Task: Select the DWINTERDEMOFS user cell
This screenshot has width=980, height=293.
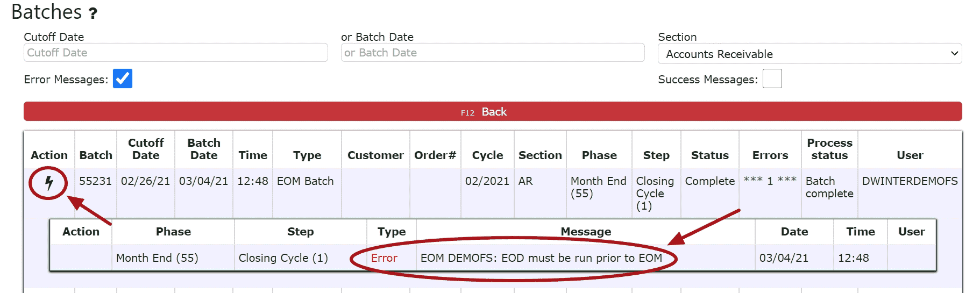Action: point(910,181)
